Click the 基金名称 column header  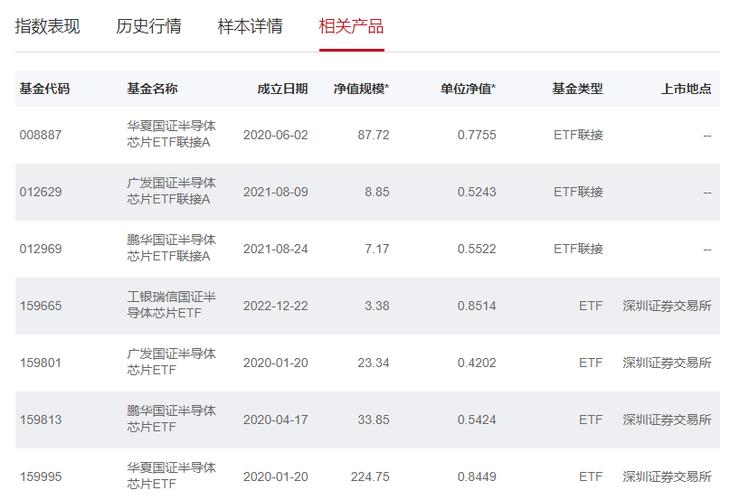coord(152,88)
